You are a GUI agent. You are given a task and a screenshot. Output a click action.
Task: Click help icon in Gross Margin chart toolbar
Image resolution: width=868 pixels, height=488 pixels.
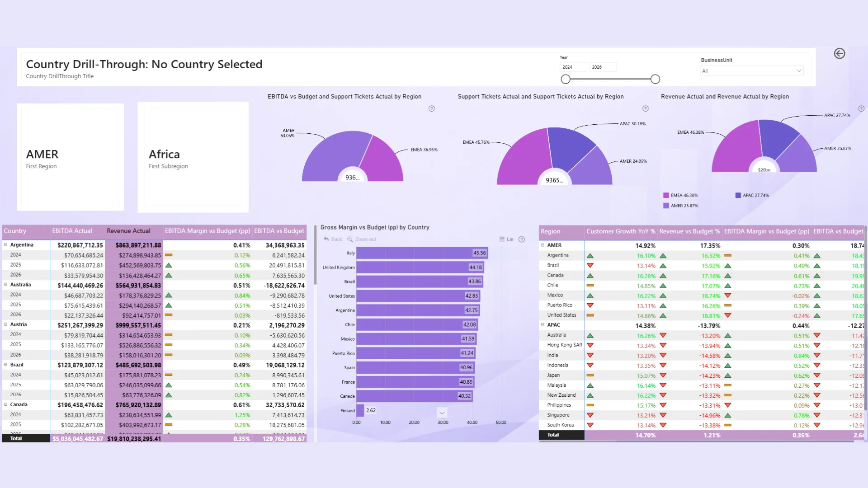(521, 239)
